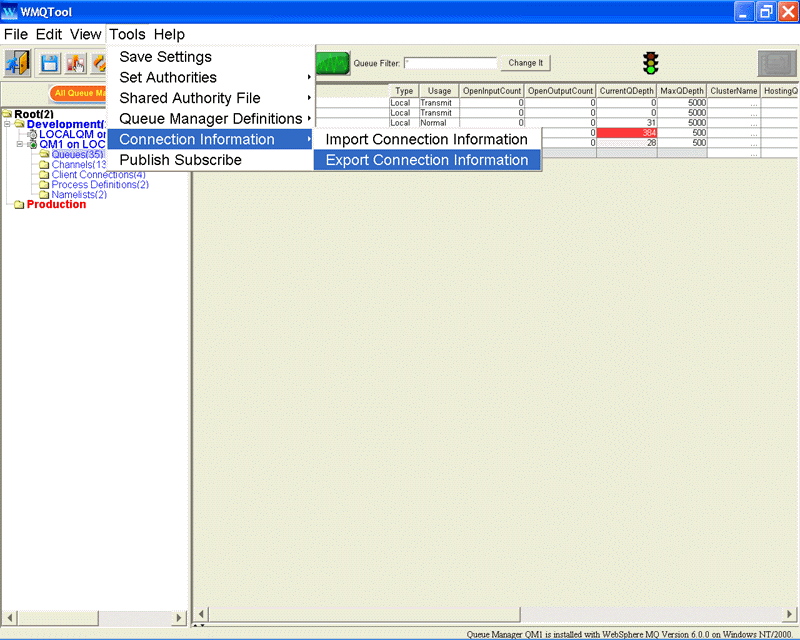The image size is (800, 640).
Task: Expand the Queue Manager Definitions submenu arrow
Action: (309, 118)
